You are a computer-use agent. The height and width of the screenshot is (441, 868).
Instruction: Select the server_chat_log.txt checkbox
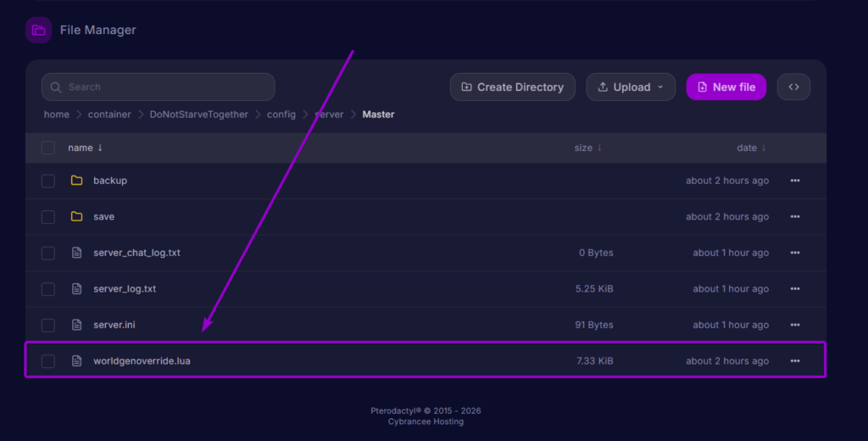[48, 254]
